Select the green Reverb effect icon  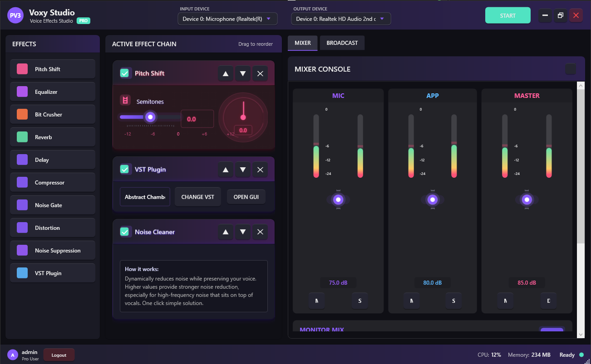coord(22,137)
